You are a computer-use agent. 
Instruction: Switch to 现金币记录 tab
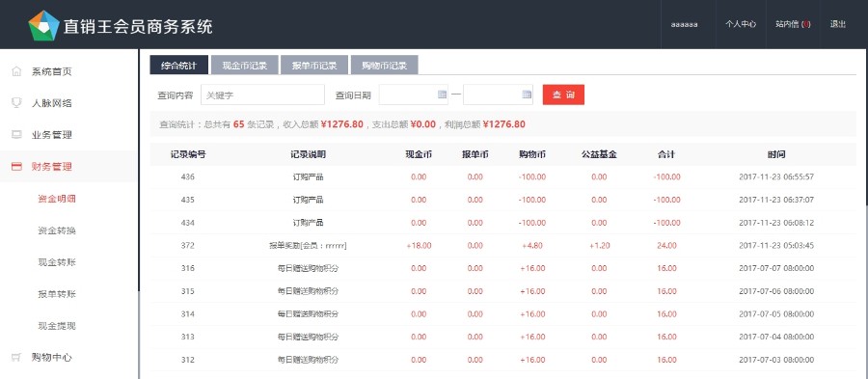[x=245, y=65]
